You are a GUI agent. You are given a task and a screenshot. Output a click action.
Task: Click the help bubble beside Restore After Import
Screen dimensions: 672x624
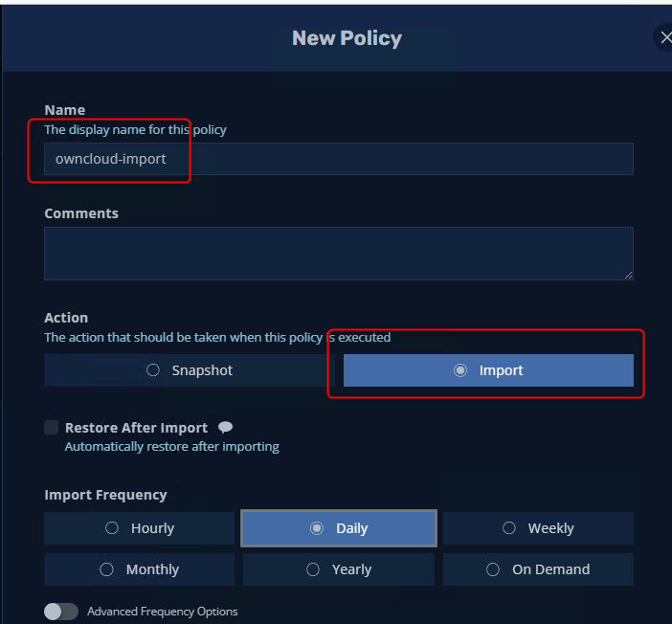pyautogui.click(x=225, y=428)
